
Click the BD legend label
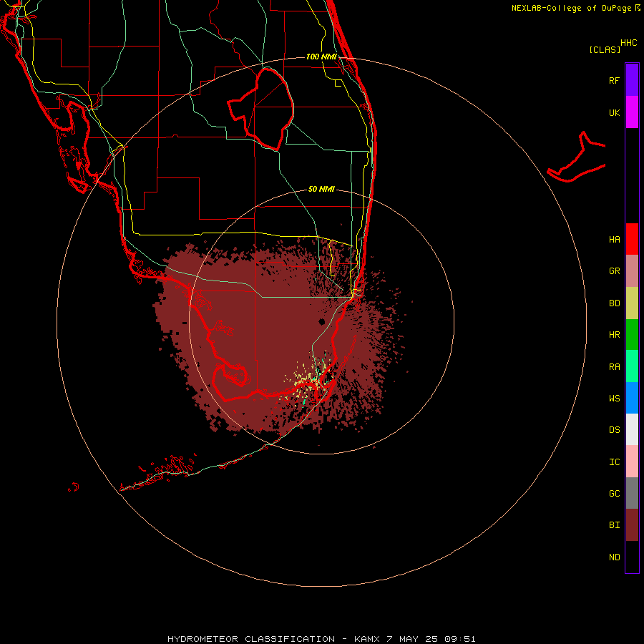click(x=614, y=303)
